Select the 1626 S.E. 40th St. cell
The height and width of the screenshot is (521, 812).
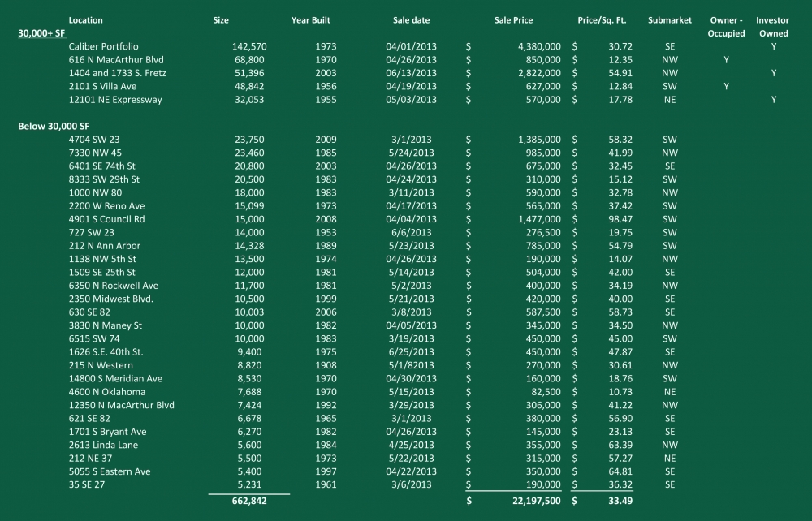tap(106, 352)
